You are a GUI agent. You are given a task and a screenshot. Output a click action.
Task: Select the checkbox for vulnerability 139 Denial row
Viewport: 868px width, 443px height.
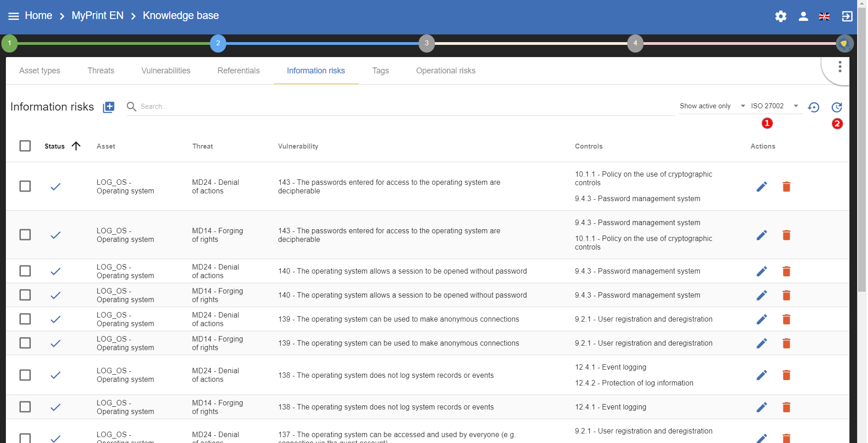click(25, 319)
